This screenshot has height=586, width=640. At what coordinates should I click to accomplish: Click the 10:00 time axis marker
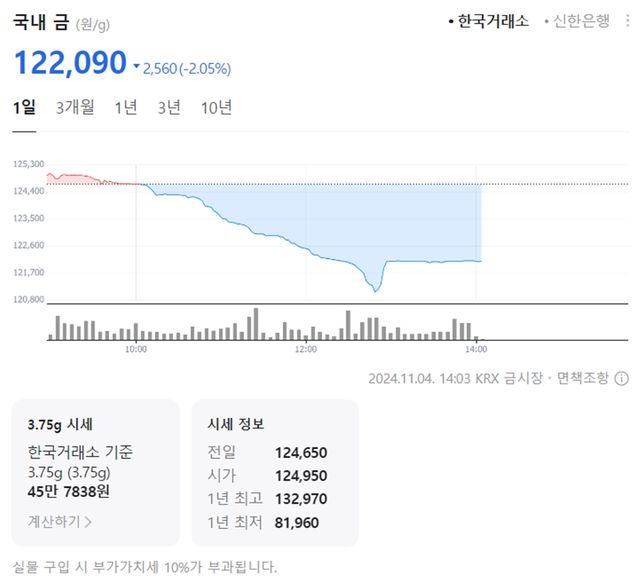click(x=136, y=349)
